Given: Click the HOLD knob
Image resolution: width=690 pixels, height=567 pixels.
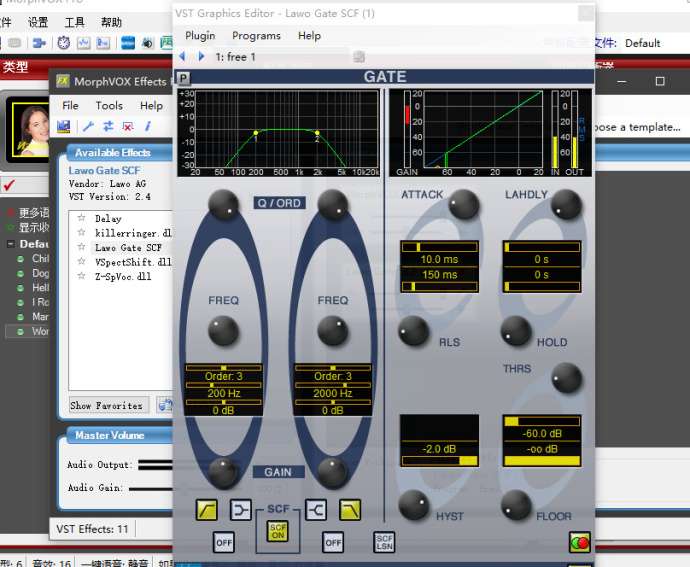Looking at the screenshot, I should click(516, 331).
